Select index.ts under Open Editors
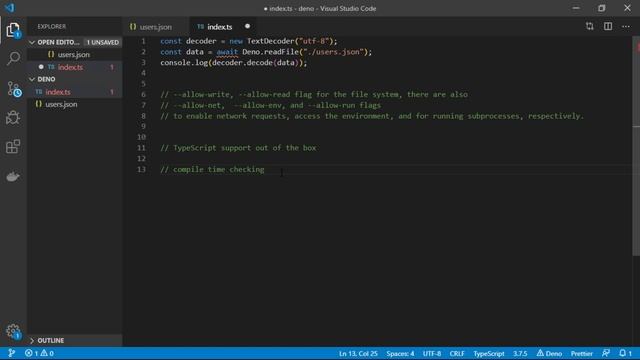Screen dimensions: 640x360 point(75,67)
